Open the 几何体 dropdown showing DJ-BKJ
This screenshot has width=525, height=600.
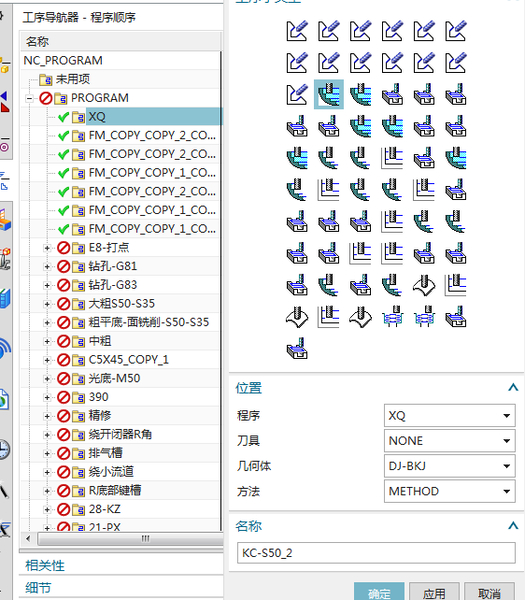point(450,466)
